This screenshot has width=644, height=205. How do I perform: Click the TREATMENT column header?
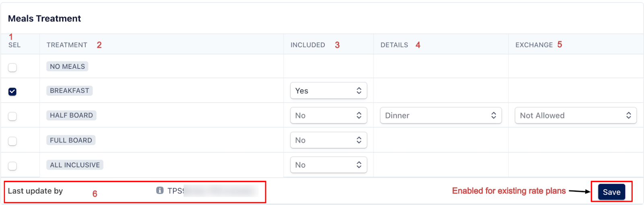coord(67,45)
